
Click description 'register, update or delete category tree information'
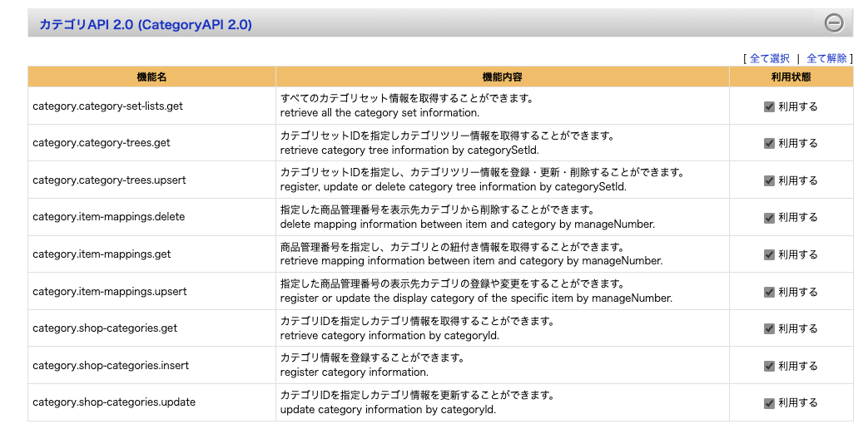tap(454, 187)
